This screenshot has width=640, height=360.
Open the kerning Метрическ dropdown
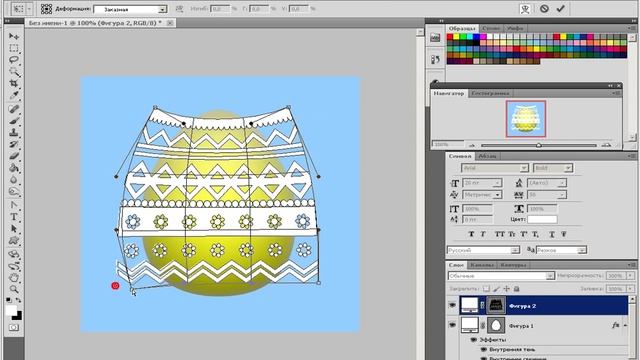(497, 195)
